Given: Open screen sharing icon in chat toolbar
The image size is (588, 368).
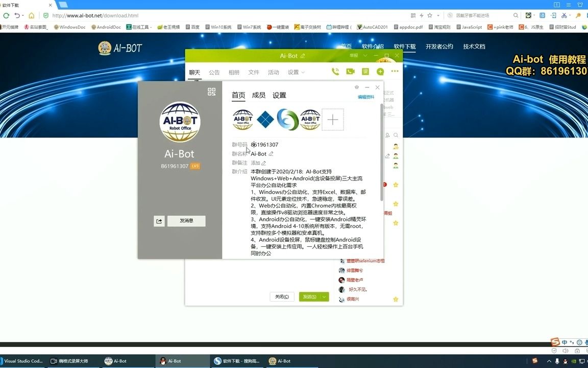Looking at the screenshot, I should (x=365, y=71).
